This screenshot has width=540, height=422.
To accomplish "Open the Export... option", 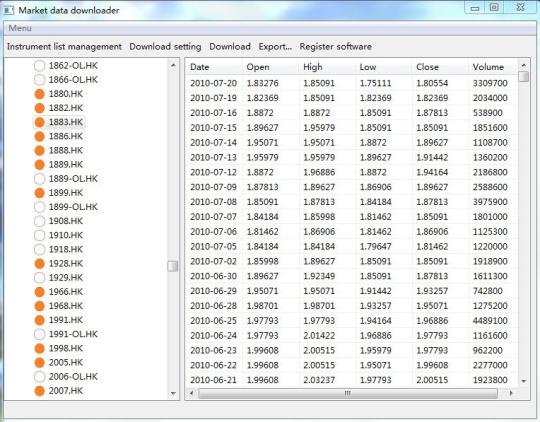I will pos(275,47).
